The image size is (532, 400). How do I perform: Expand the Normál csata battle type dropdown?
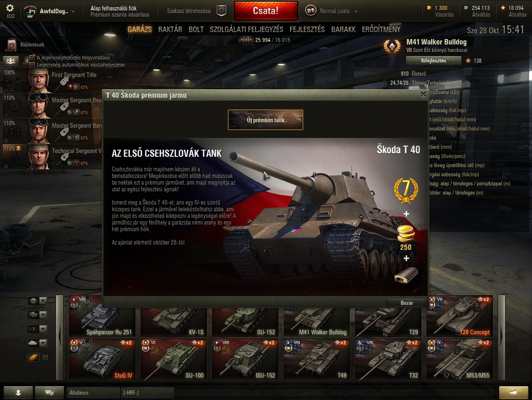356,11
